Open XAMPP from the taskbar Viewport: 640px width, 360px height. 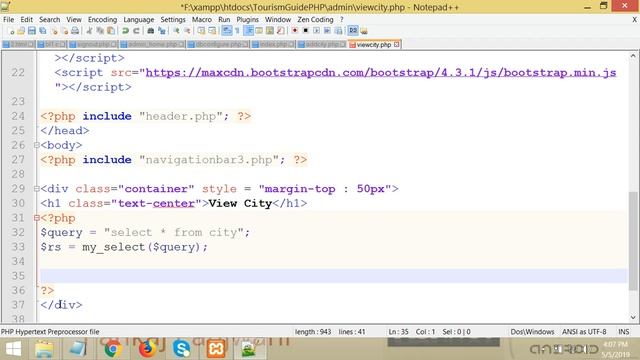pos(216,349)
